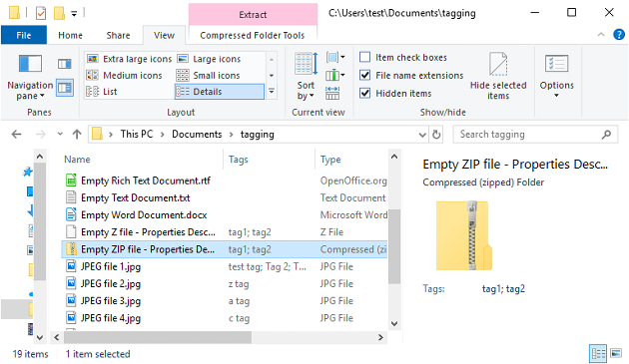Click the Sort by icon
The image size is (629, 364).
click(x=307, y=76)
